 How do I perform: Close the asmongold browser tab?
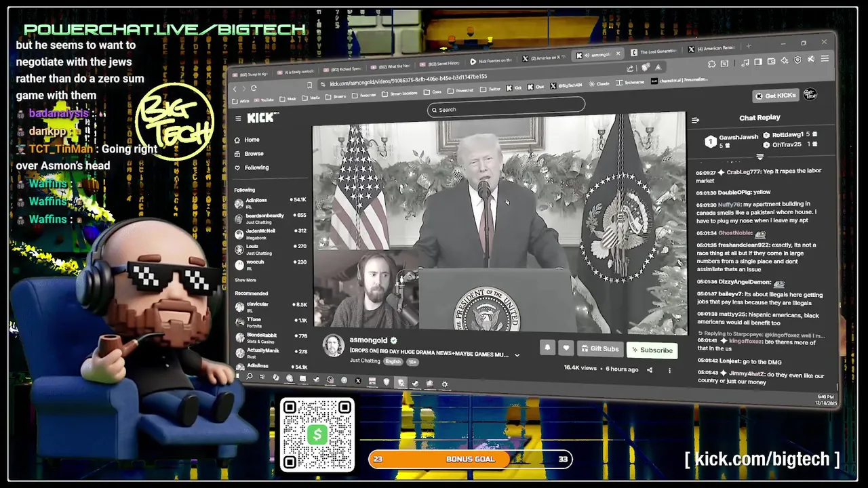[x=617, y=54]
